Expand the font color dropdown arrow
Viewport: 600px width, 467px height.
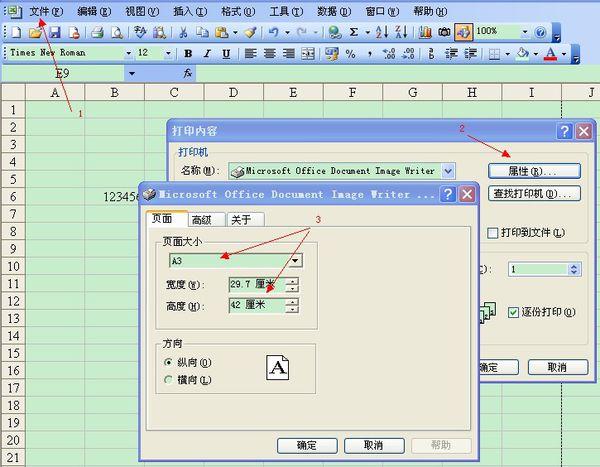tap(564, 54)
